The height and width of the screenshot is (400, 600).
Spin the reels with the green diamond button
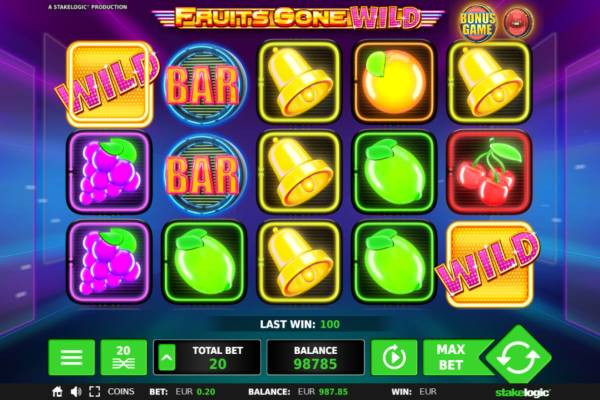[518, 358]
